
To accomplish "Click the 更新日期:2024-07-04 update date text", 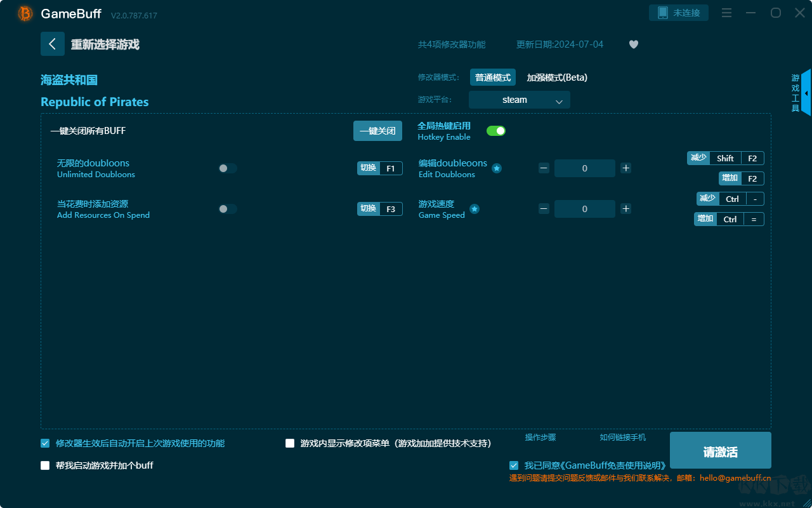I will click(560, 44).
